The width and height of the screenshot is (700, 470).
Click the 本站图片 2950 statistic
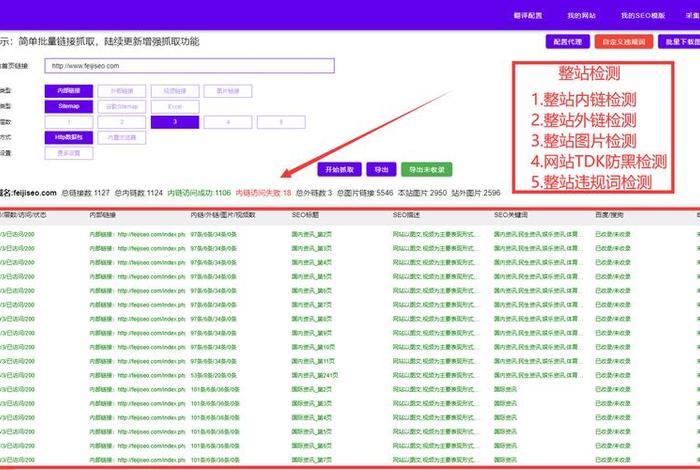422,193
